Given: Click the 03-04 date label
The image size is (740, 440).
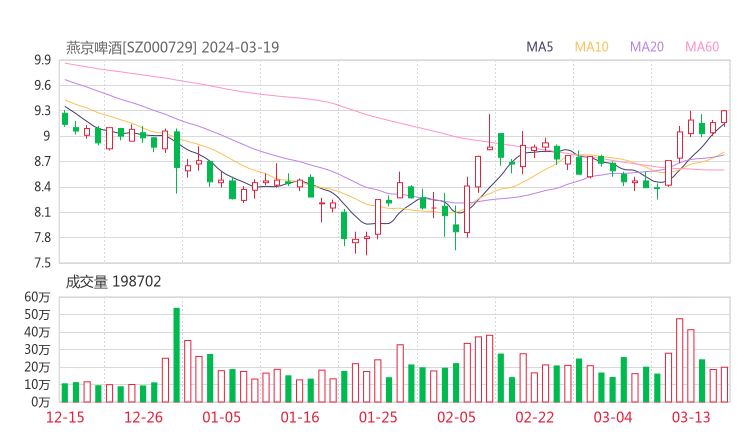Looking at the screenshot, I should 613,417.
